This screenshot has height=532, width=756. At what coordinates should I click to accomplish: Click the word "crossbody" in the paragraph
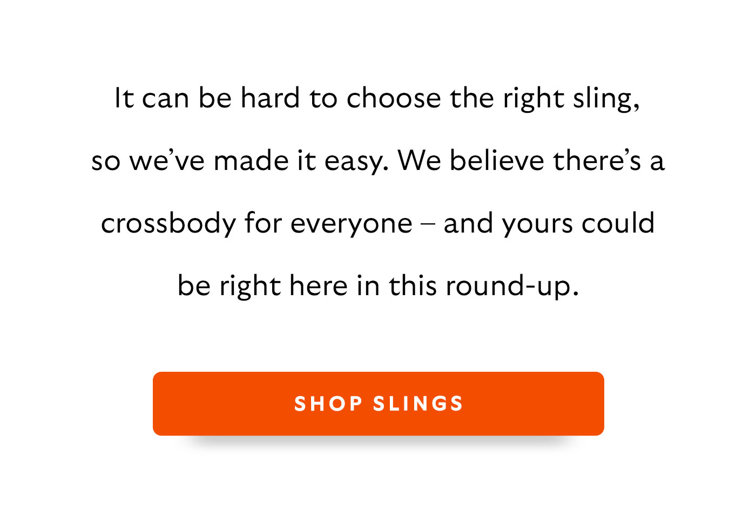168,223
